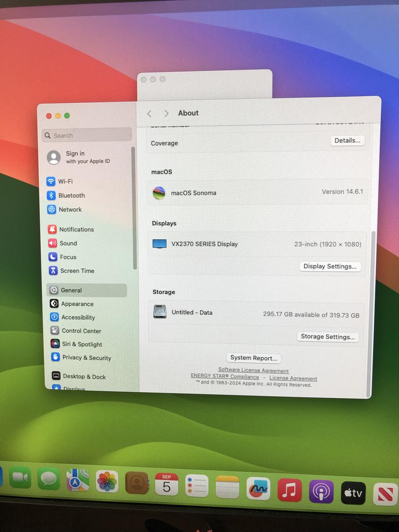Open the System Report
Image resolution: width=399 pixels, height=532 pixels.
tap(254, 358)
